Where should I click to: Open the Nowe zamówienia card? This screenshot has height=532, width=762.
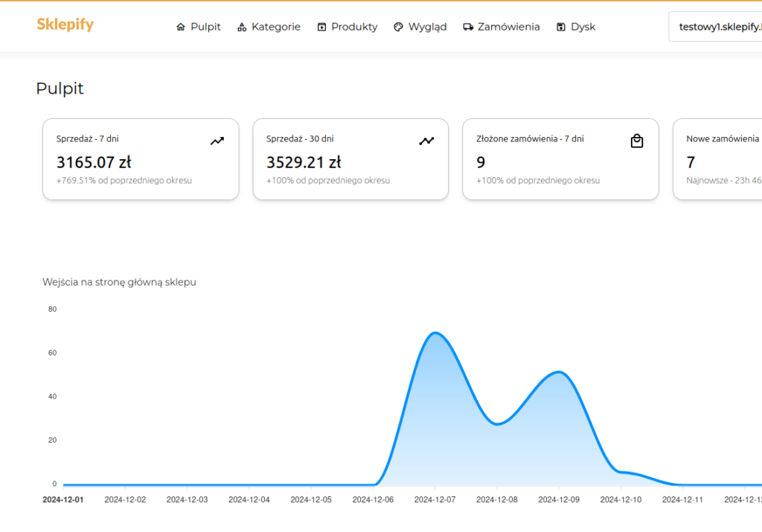click(x=718, y=159)
